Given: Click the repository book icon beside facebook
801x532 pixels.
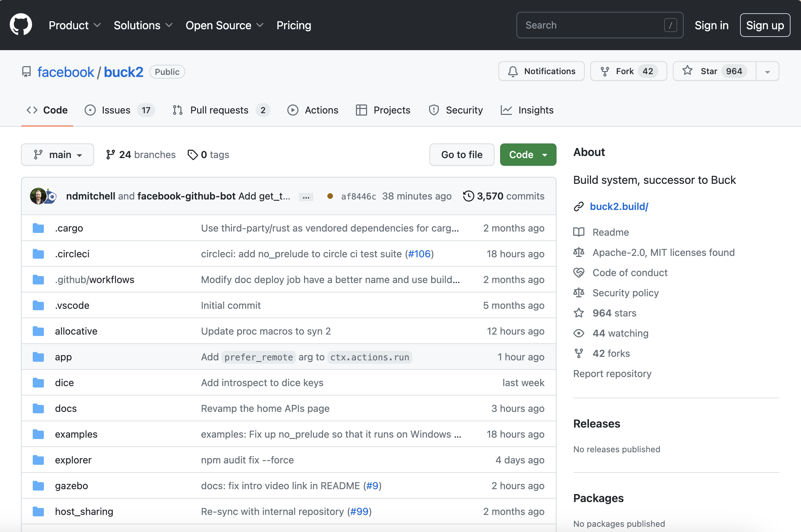Looking at the screenshot, I should point(26,72).
